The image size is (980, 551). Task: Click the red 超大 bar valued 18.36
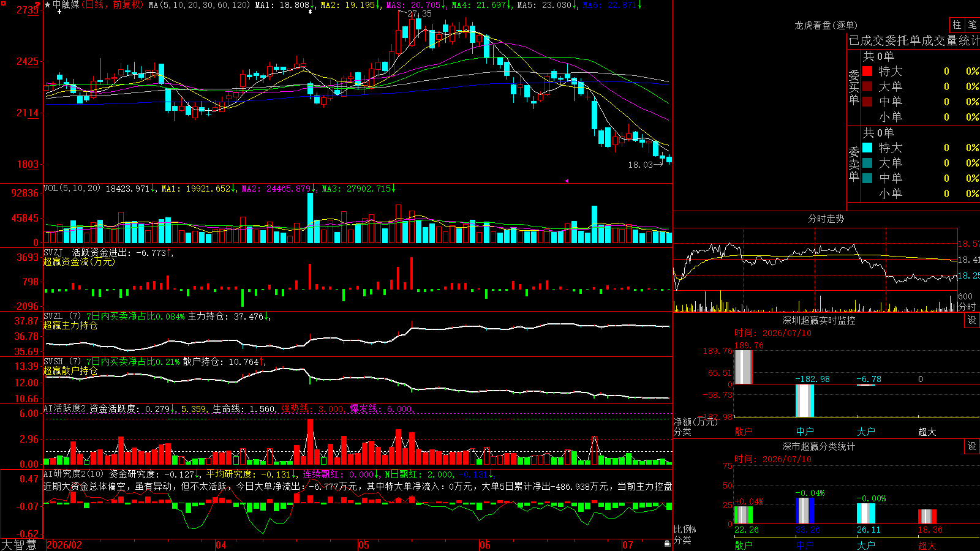927,516
